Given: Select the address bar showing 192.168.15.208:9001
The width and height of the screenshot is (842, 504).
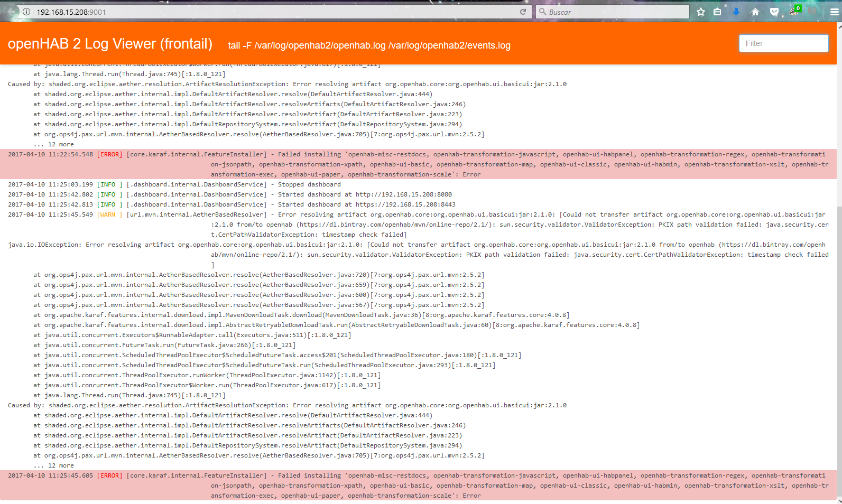Looking at the screenshot, I should coord(275,12).
